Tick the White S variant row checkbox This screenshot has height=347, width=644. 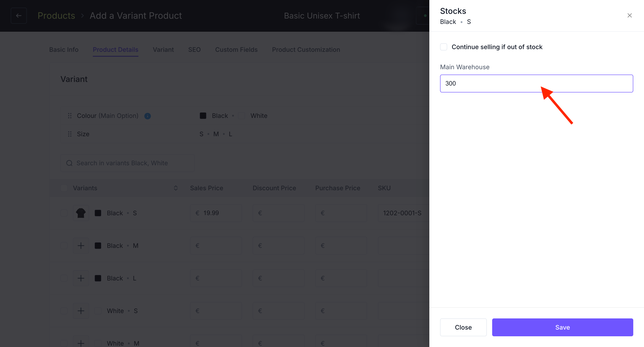click(64, 311)
